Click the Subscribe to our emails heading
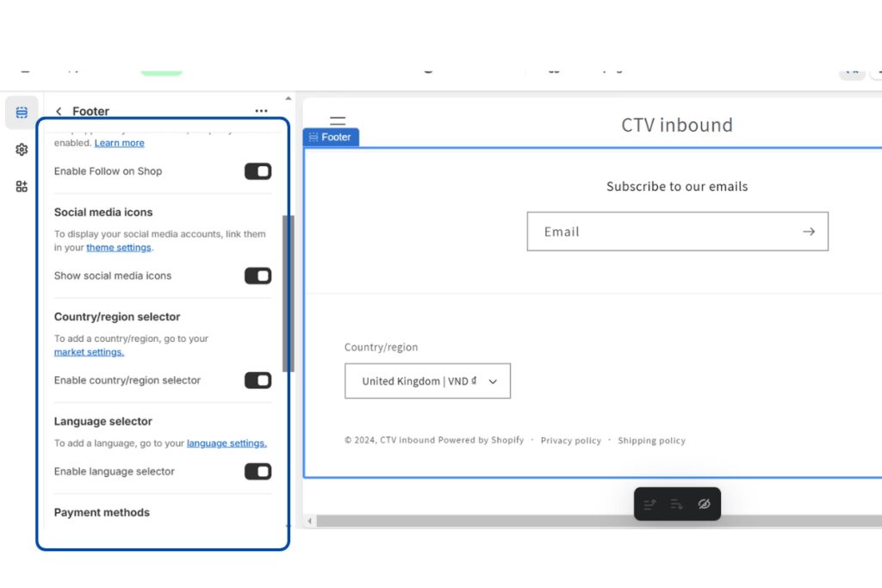 click(677, 187)
